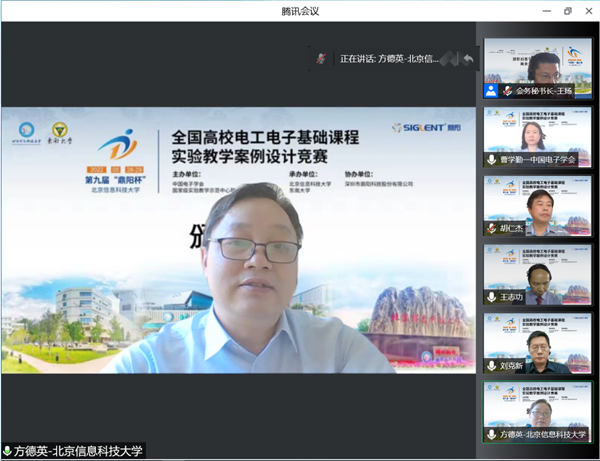Click the mic icon beside 胡仁杰 name
This screenshot has width=600, height=461.
tap(491, 229)
